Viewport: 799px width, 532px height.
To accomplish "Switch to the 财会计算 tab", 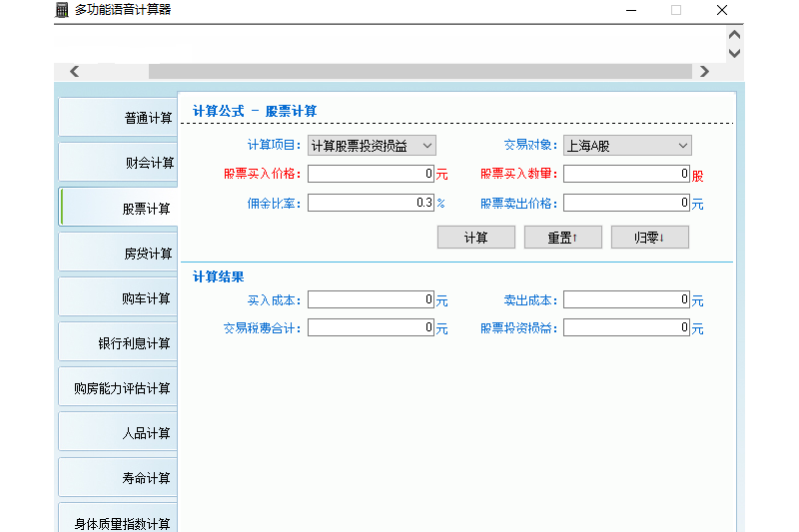I will [x=118, y=163].
